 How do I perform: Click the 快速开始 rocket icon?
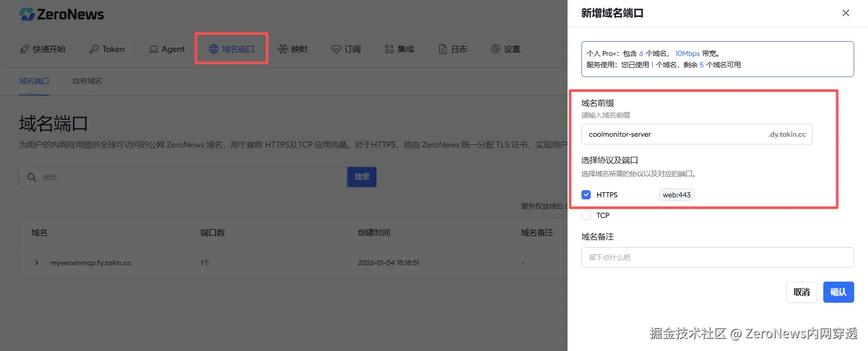[x=24, y=49]
